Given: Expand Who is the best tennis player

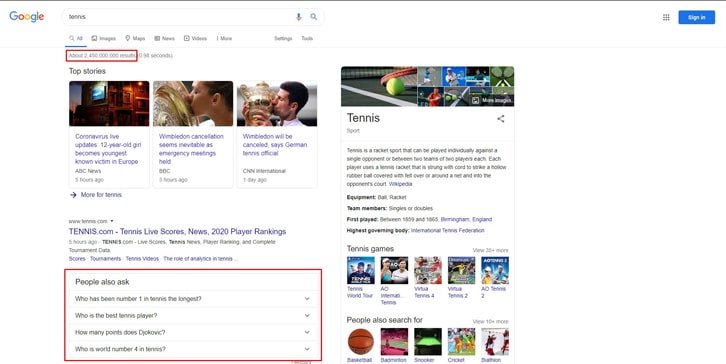Looking at the screenshot, I should (x=193, y=315).
